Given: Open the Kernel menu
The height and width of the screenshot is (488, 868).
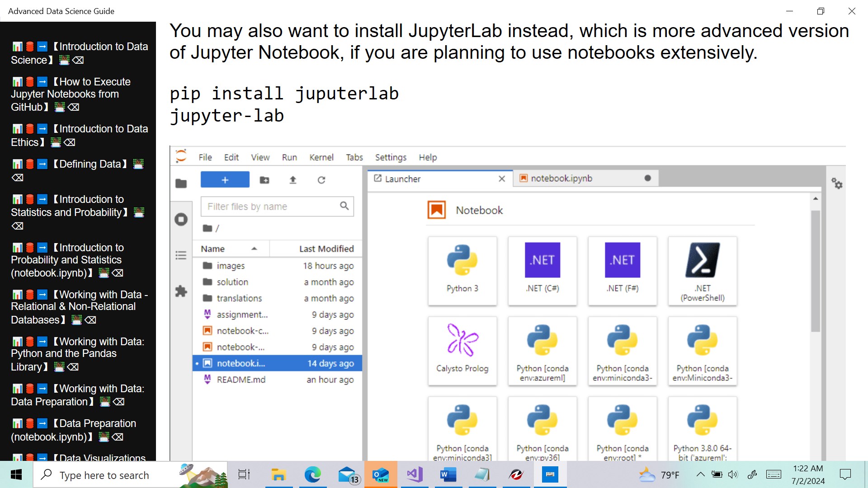Looking at the screenshot, I should [321, 157].
